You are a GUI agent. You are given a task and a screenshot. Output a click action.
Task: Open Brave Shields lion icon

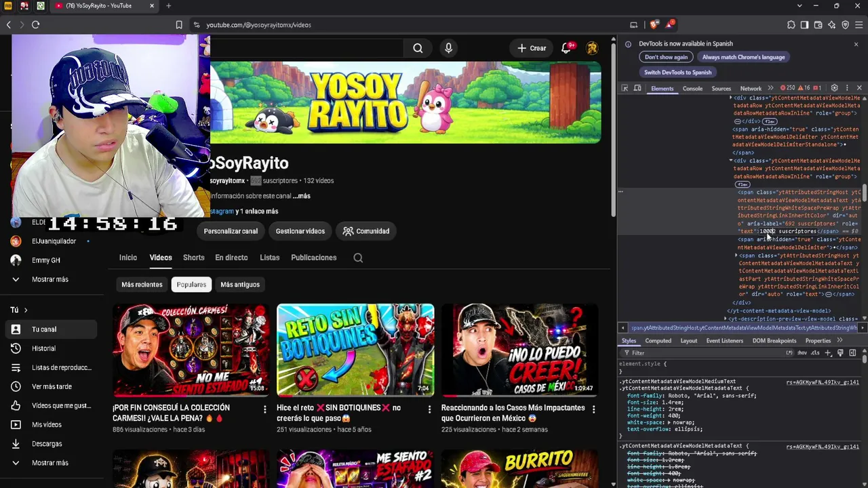(654, 25)
